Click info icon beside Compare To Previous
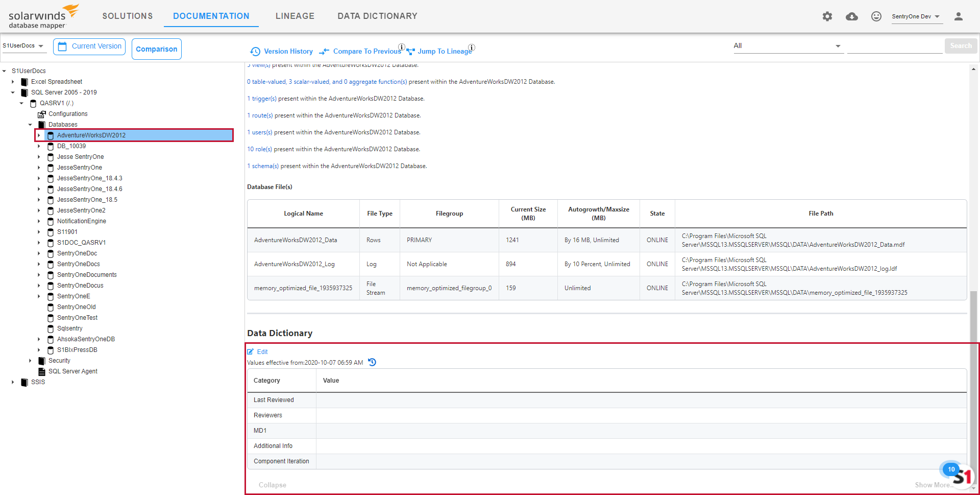This screenshot has height=495, width=980. [x=402, y=47]
